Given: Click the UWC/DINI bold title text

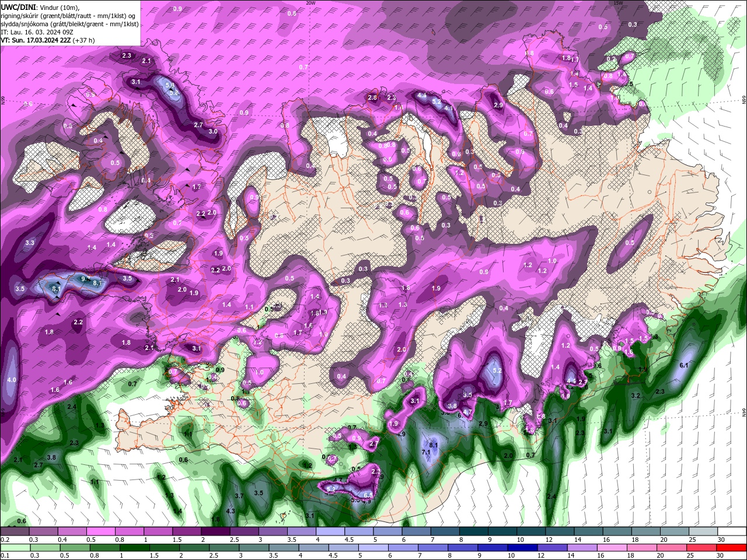Looking at the screenshot, I should (x=18, y=7).
